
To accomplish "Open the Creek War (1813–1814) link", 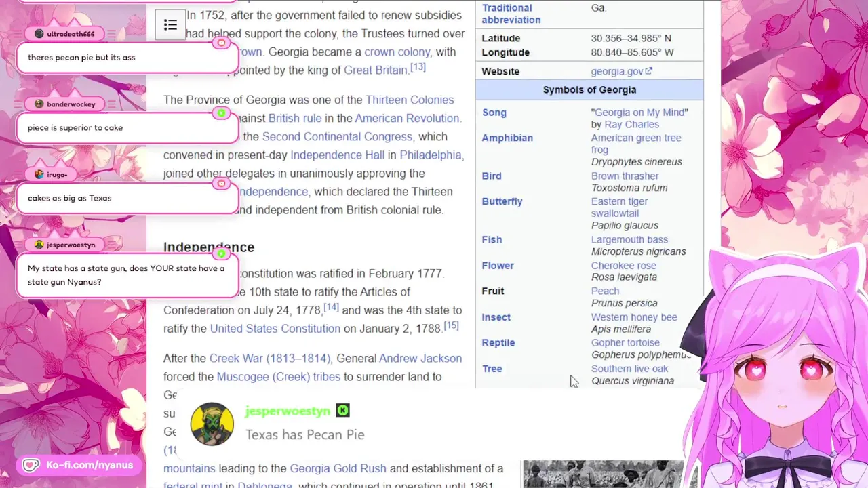I will (269, 358).
